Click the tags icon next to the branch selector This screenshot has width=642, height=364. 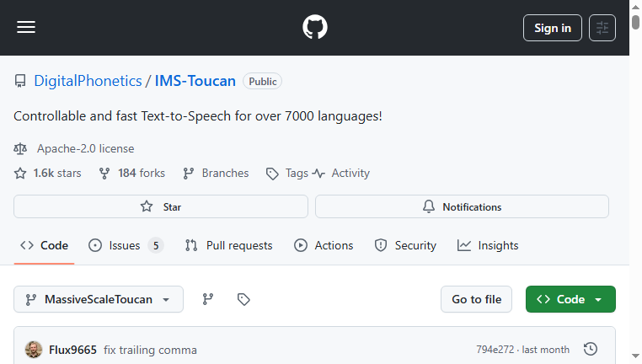click(x=243, y=299)
